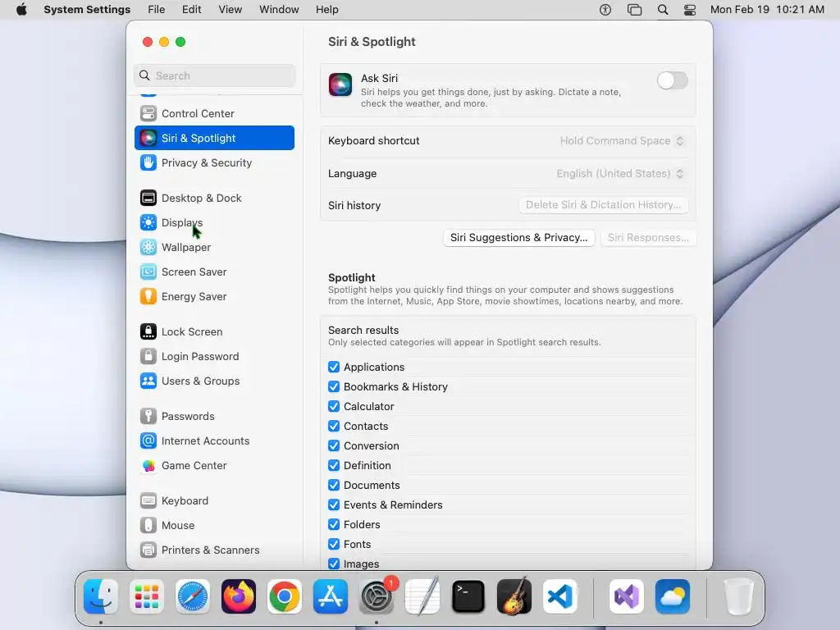The image size is (840, 630).
Task: Open Login Password settings
Action: coord(214,357)
